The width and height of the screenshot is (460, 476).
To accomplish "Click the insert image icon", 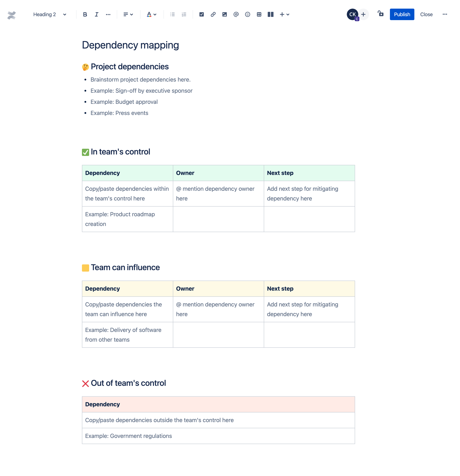I will coord(224,14).
